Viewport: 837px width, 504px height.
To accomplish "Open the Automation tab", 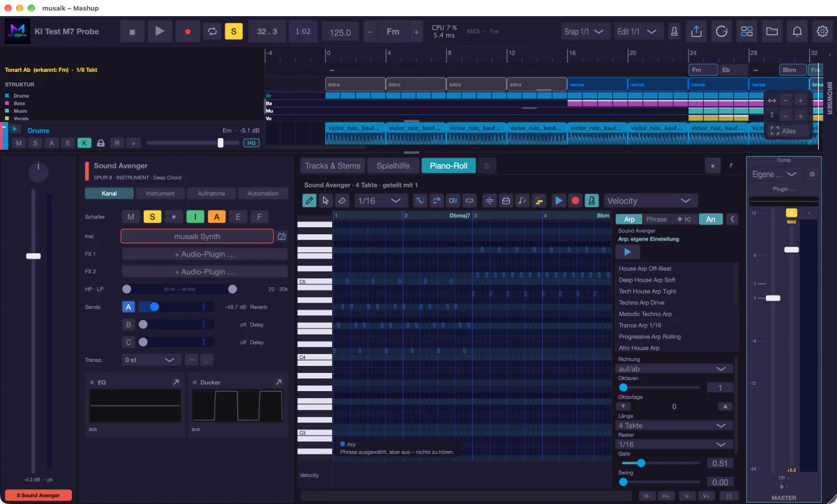I will point(263,194).
